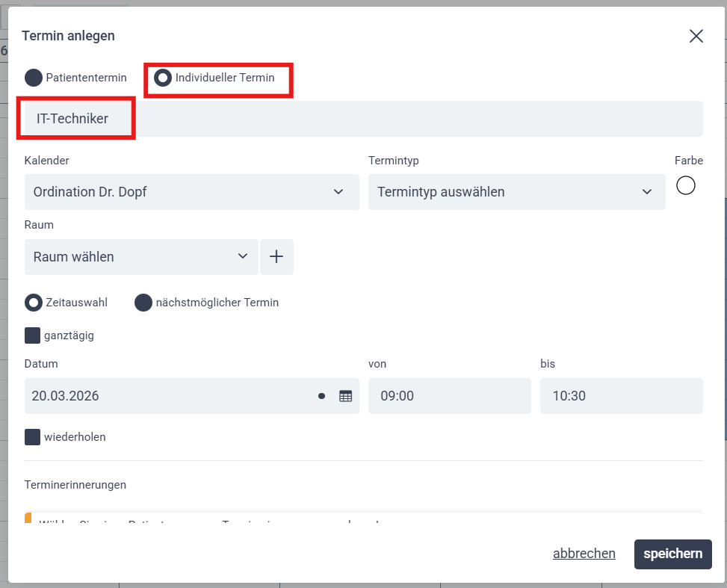Image resolution: width=727 pixels, height=588 pixels.
Task: Select nächstmöglicher Termin option
Action: pos(143,303)
